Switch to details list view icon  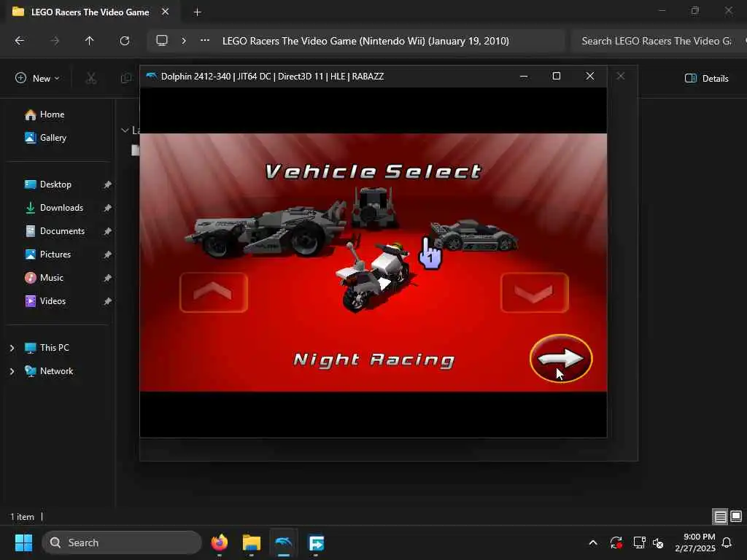[x=720, y=517]
